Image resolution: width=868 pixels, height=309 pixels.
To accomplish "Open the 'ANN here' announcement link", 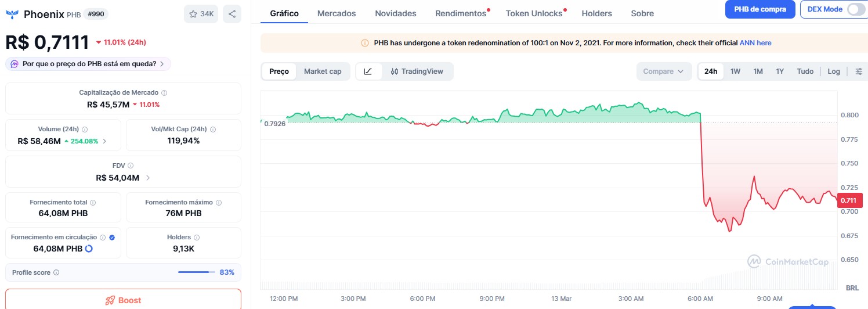I will 755,43.
